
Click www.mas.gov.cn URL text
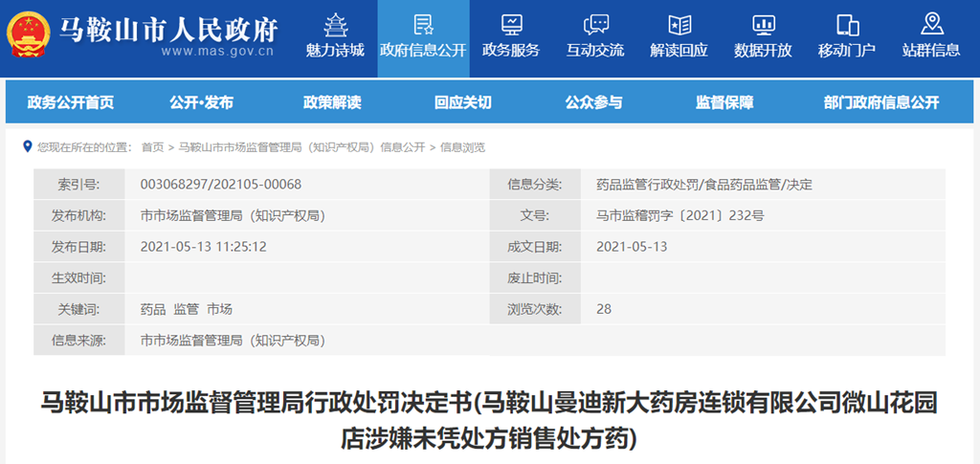click(217, 52)
